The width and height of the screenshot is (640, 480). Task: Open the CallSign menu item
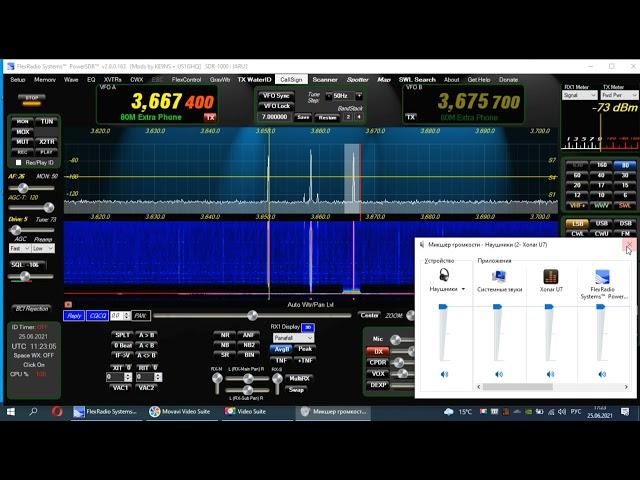[291, 80]
